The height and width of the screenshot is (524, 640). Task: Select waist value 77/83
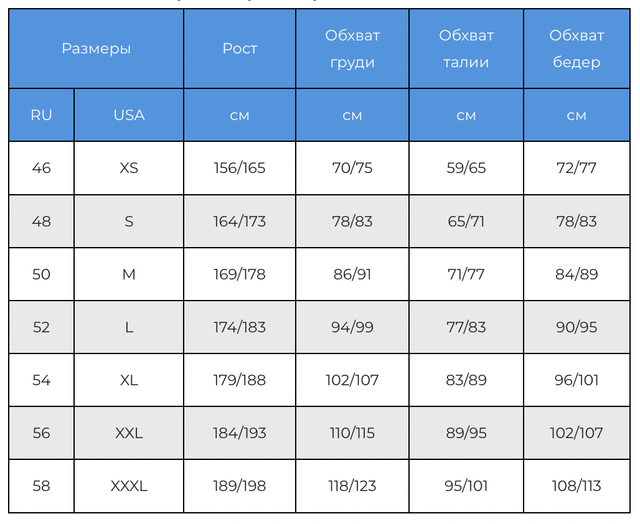(466, 327)
